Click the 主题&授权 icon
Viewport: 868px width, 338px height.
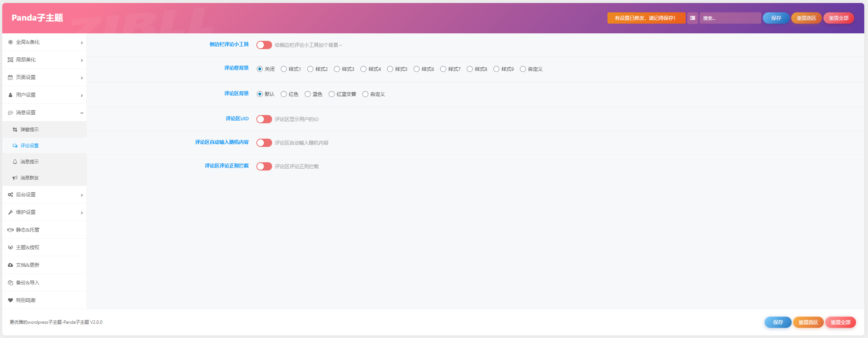pos(10,247)
